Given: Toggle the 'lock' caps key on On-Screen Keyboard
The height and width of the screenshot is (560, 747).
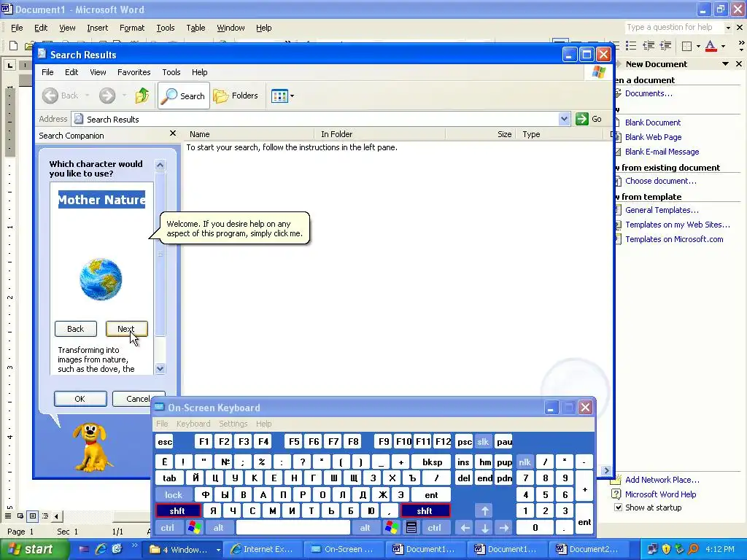Looking at the screenshot, I should point(174,495).
